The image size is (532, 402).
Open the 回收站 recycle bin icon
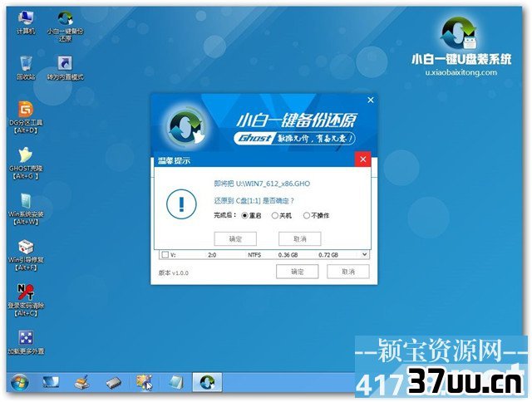click(x=26, y=68)
